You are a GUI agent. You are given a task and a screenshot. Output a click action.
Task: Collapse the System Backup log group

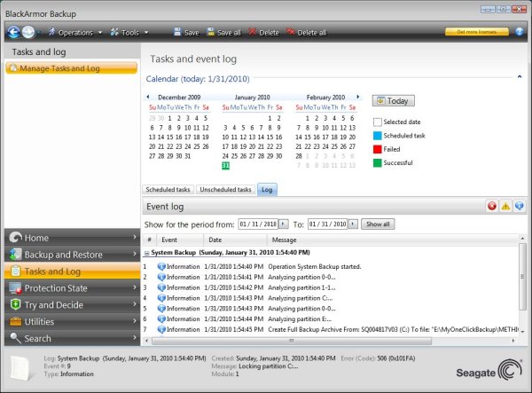point(147,253)
